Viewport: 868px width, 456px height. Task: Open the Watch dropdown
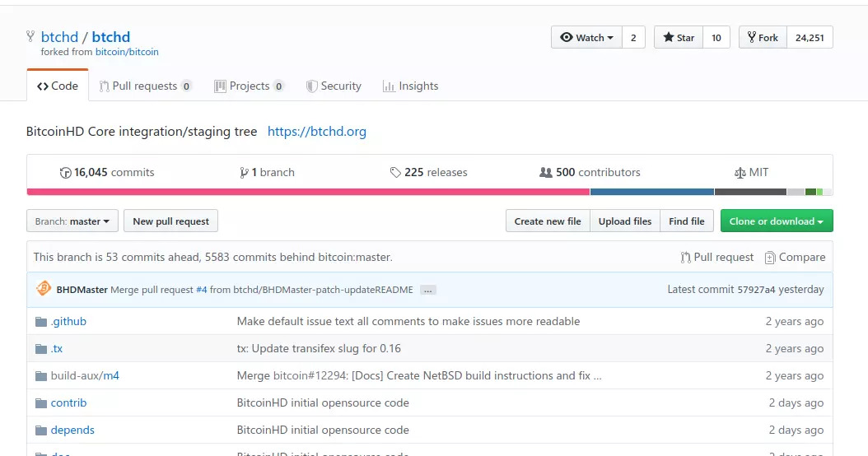pyautogui.click(x=586, y=38)
